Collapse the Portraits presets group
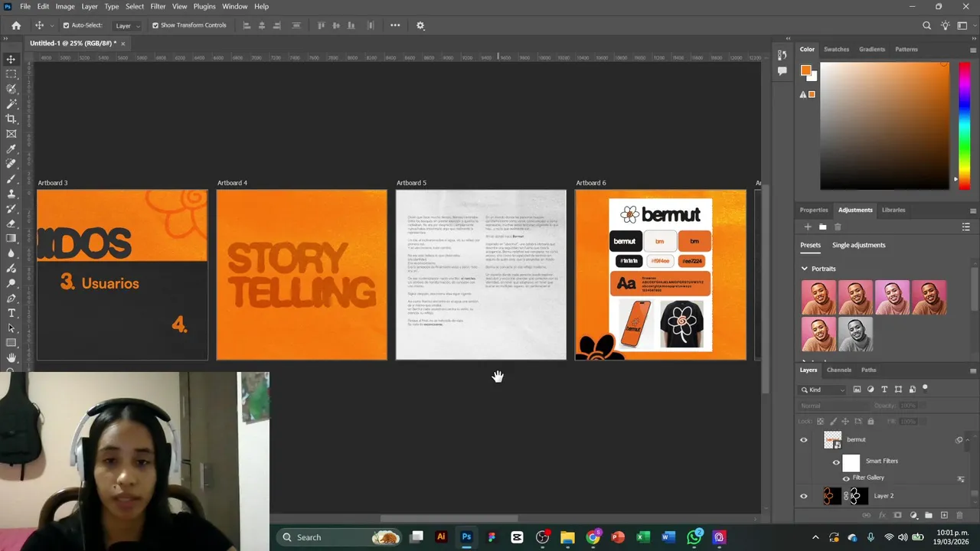 coord(804,269)
